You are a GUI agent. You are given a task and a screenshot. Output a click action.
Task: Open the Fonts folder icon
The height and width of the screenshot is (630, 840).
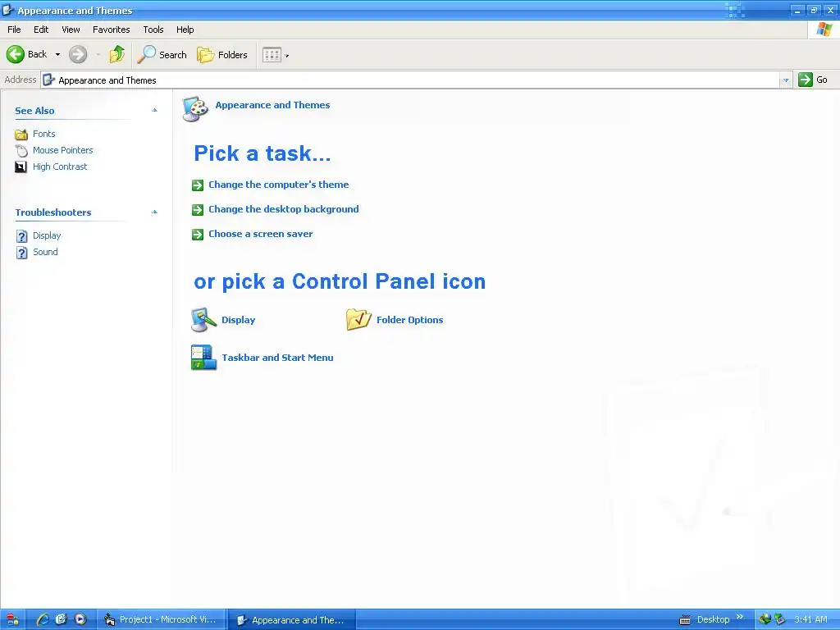21,135
